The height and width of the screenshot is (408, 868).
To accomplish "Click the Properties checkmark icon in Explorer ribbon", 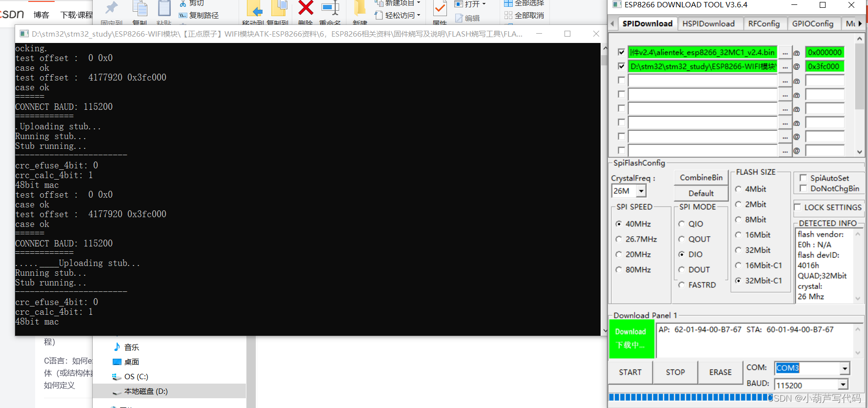I will [x=440, y=8].
